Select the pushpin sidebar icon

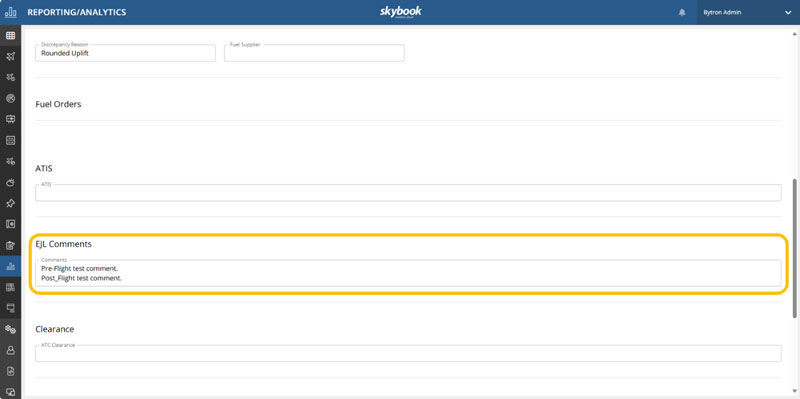10,204
